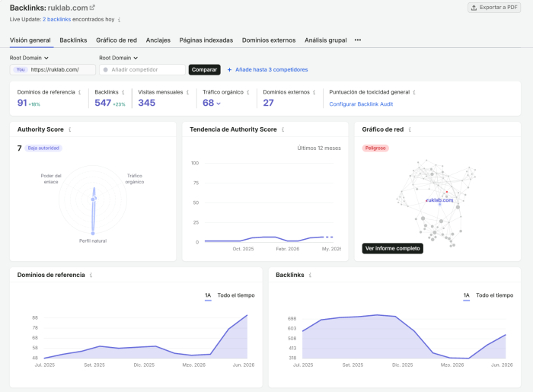Expand the competitor Root Domain dropdown
533x392 pixels.
[x=118, y=58]
